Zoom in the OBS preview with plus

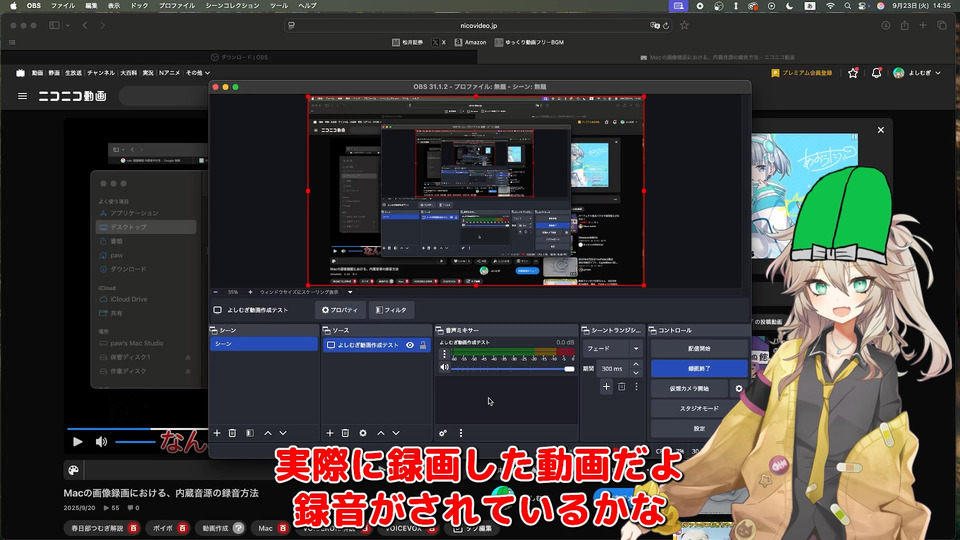click(x=250, y=292)
